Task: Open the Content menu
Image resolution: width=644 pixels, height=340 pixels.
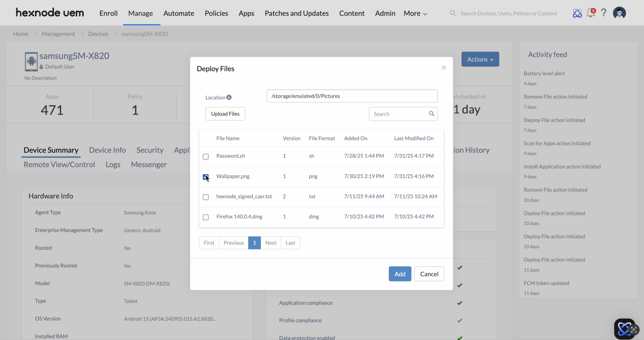Action: [x=352, y=13]
